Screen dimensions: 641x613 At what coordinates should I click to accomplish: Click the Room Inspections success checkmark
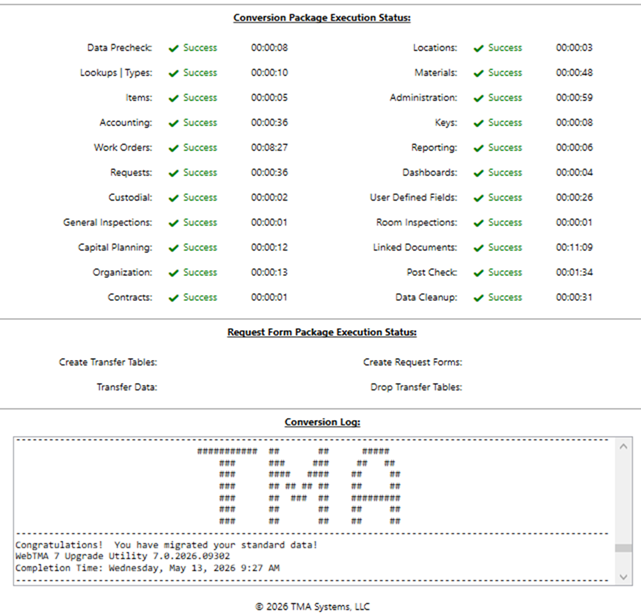(x=479, y=223)
